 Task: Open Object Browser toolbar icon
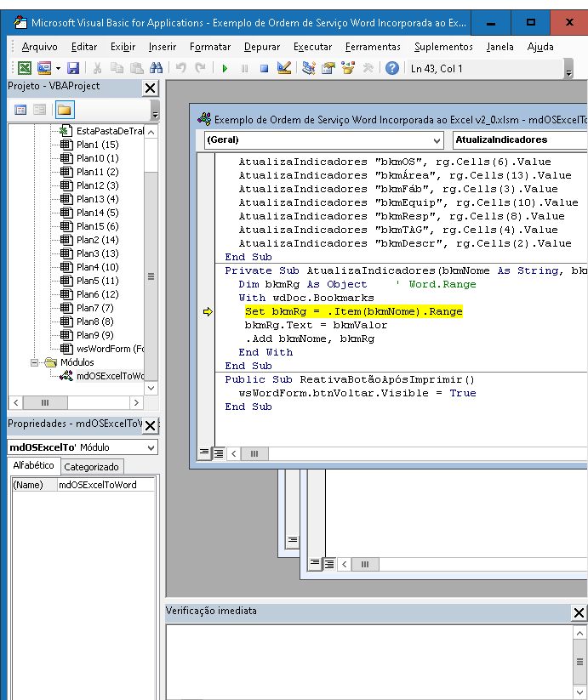tap(348, 68)
